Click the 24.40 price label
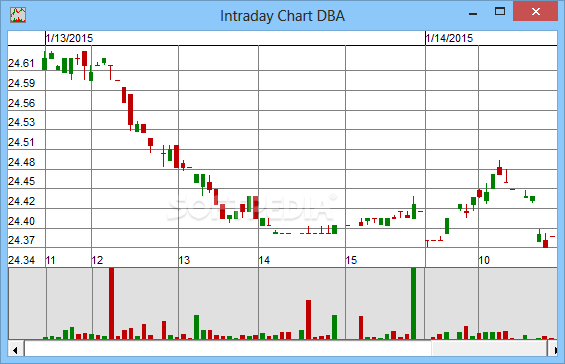This screenshot has height=364, width=565. pos(21,221)
